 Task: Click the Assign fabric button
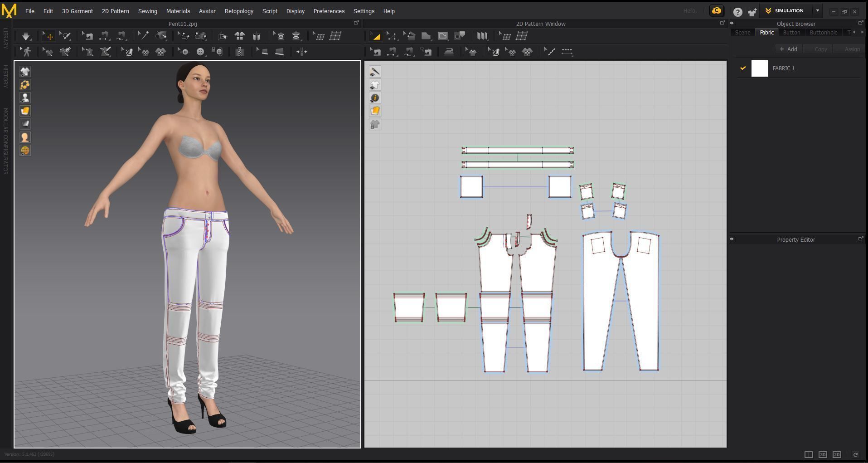[849, 49]
